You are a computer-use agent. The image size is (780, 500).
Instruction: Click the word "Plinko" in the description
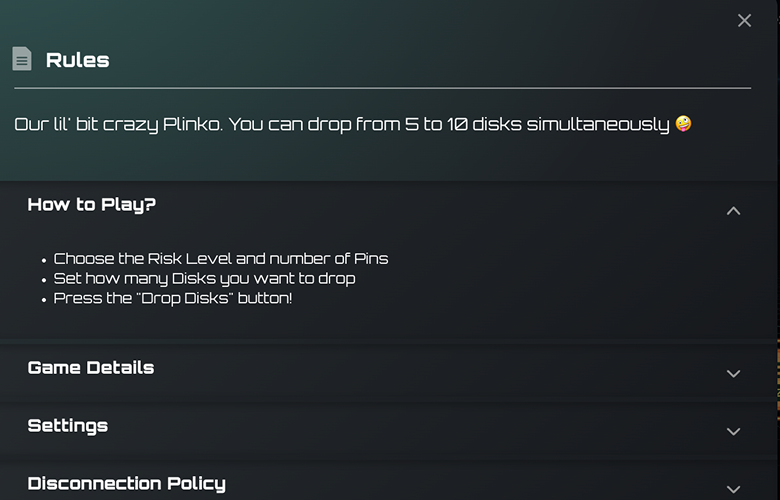coord(193,124)
